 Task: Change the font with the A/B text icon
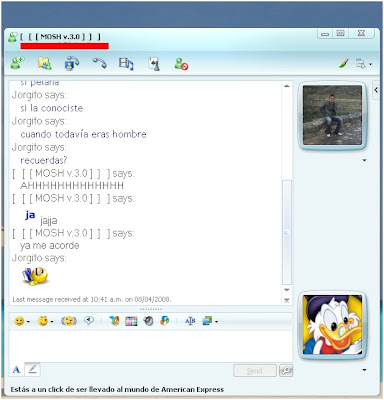click(x=190, y=321)
